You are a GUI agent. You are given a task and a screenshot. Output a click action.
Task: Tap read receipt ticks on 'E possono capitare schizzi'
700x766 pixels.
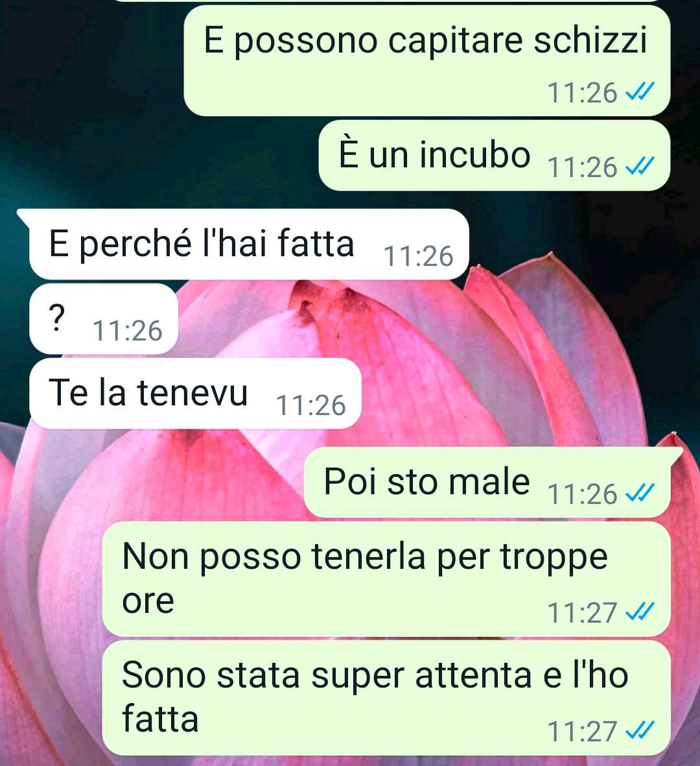(640, 91)
